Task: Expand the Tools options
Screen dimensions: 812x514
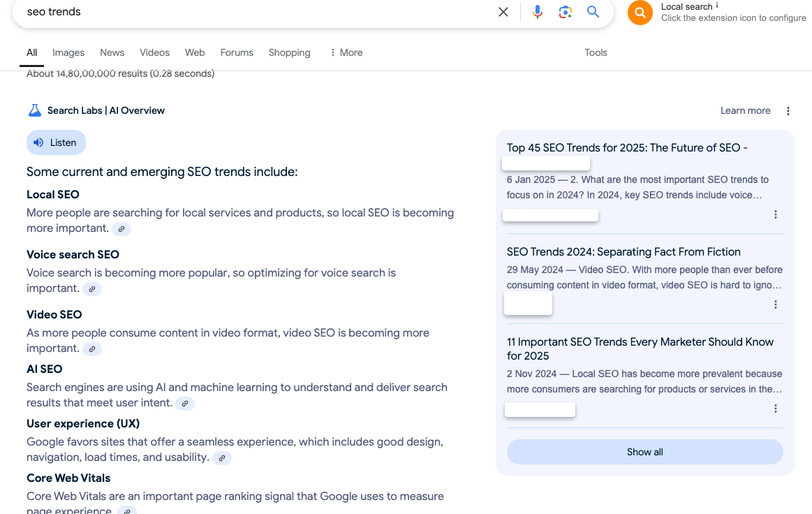Action: 596,52
